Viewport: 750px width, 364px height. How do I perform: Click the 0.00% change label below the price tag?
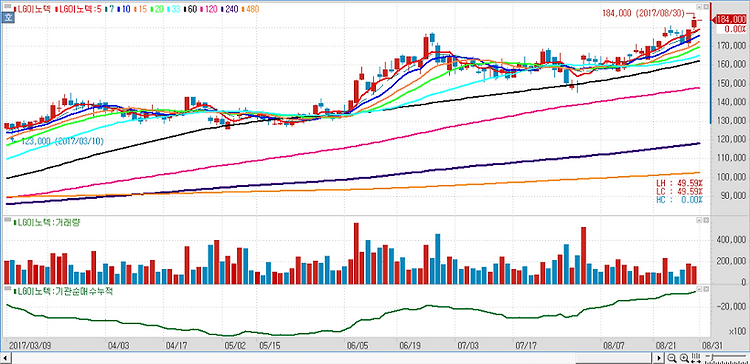point(735,29)
